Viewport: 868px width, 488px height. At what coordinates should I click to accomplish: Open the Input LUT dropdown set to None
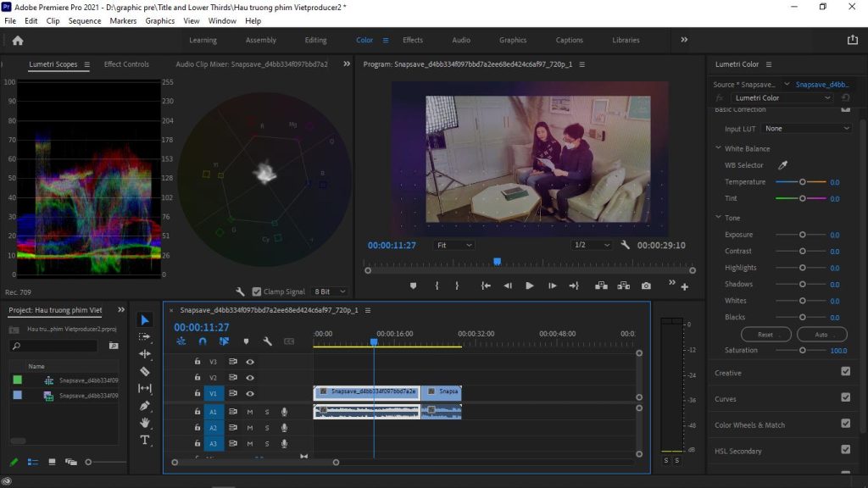tap(807, 128)
